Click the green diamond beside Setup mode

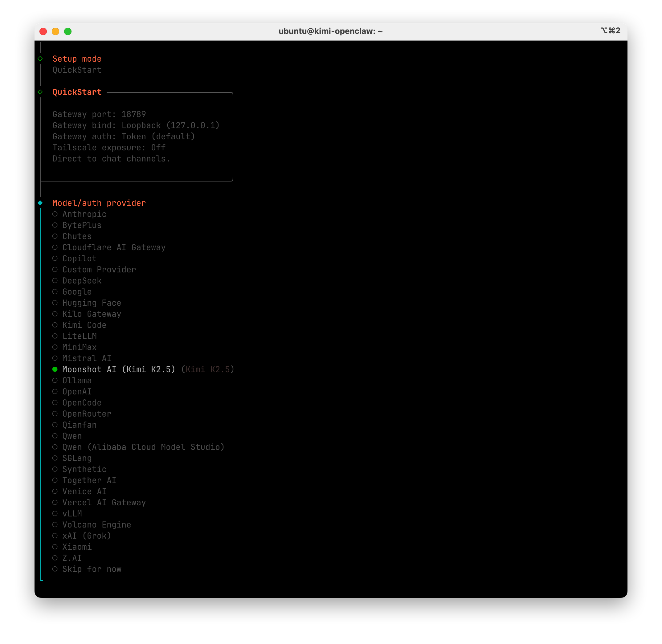click(x=40, y=59)
